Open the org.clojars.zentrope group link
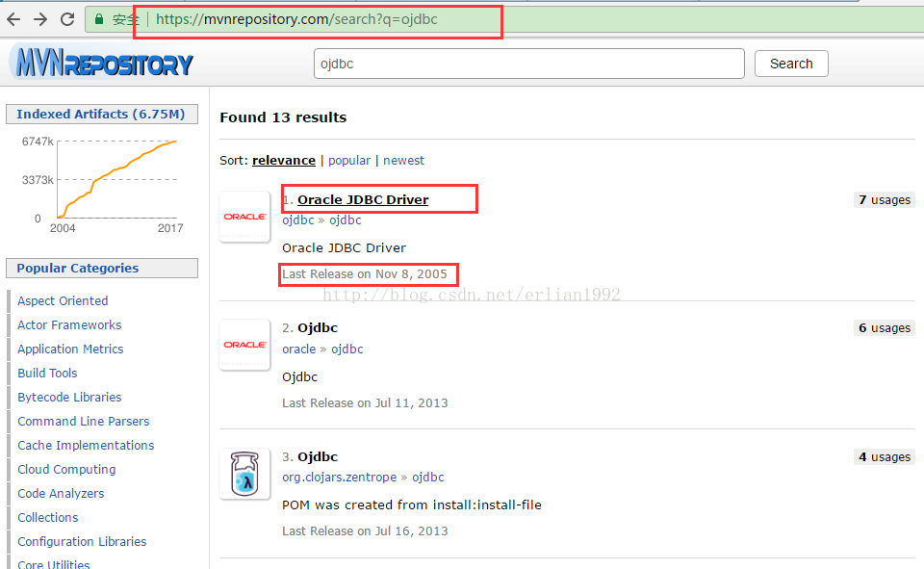Image resolution: width=924 pixels, height=569 pixels. (x=340, y=477)
